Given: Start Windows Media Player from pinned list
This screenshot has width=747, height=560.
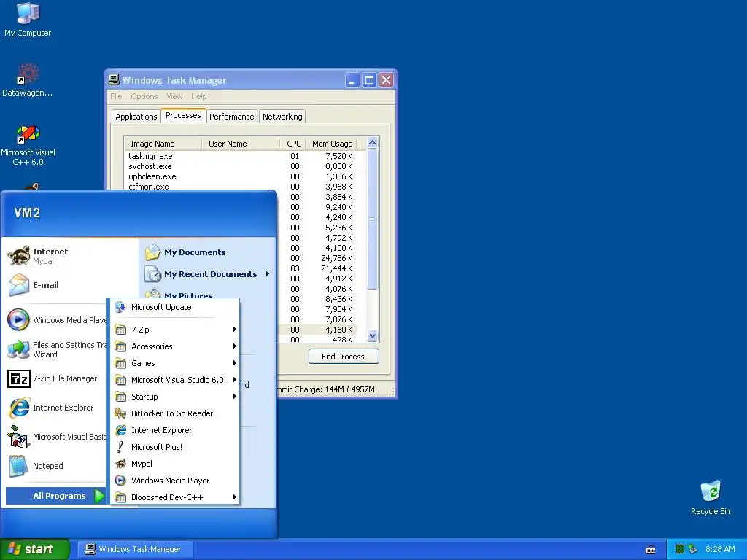Looking at the screenshot, I should [x=57, y=320].
